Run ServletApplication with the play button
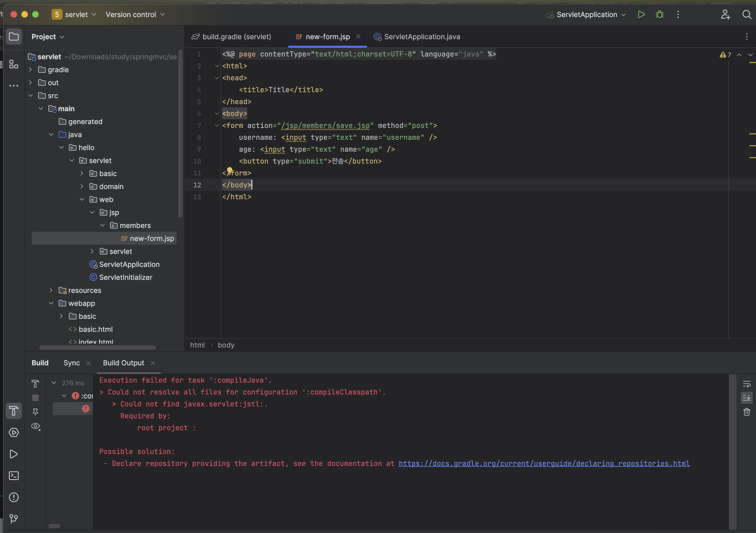This screenshot has height=533, width=756. (x=641, y=15)
